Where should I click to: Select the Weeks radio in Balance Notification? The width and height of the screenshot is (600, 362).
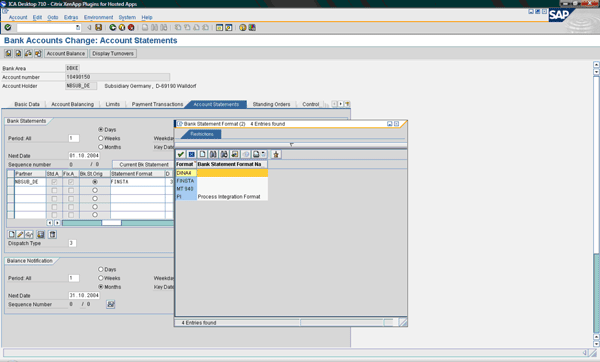(101, 278)
